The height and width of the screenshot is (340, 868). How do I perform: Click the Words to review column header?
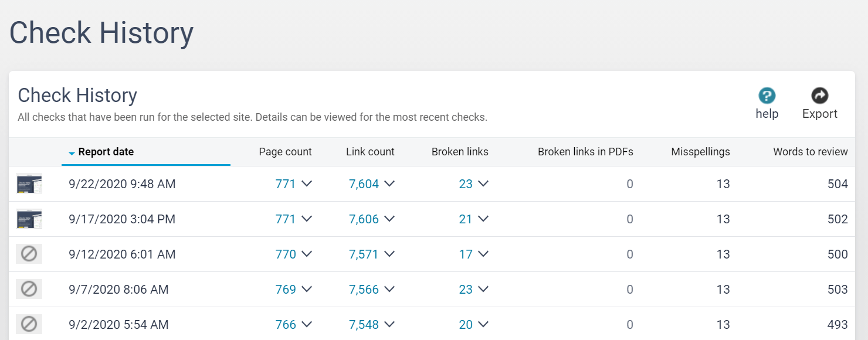pyautogui.click(x=810, y=152)
